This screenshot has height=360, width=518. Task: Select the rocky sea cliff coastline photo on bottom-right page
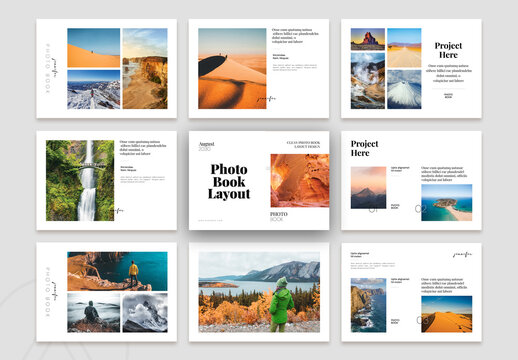[368, 305]
